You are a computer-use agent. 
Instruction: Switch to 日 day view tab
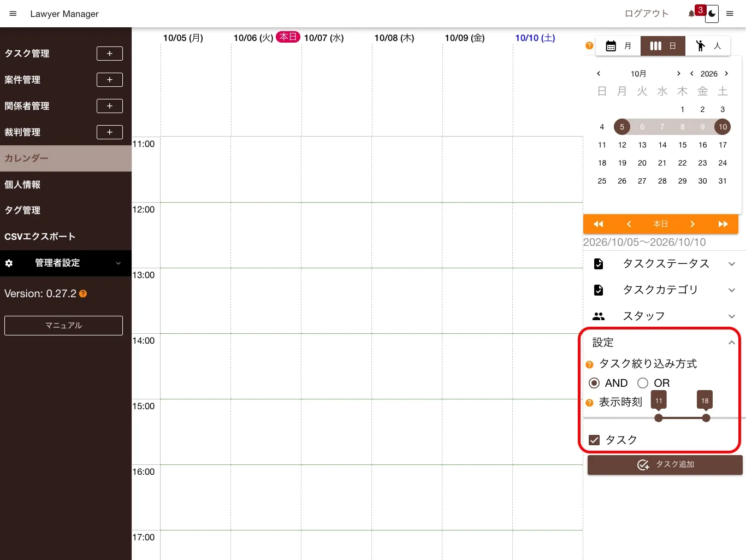click(663, 46)
